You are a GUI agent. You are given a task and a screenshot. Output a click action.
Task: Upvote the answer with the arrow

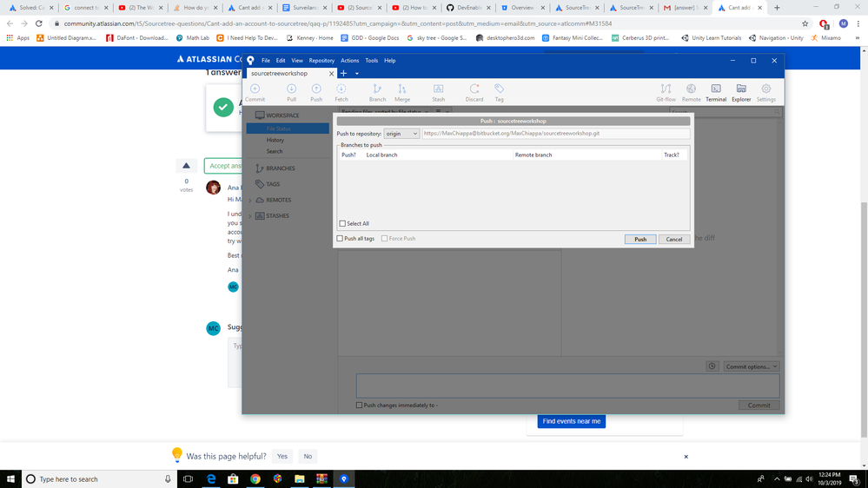point(186,166)
